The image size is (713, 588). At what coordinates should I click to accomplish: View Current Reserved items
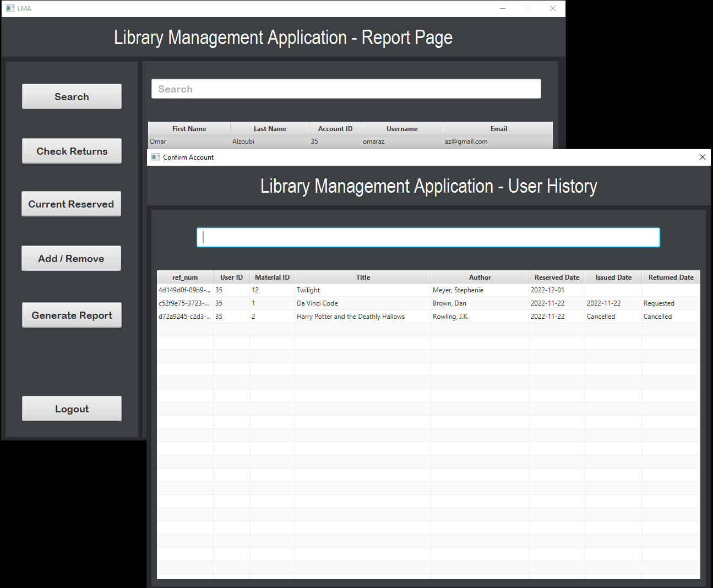(x=71, y=204)
